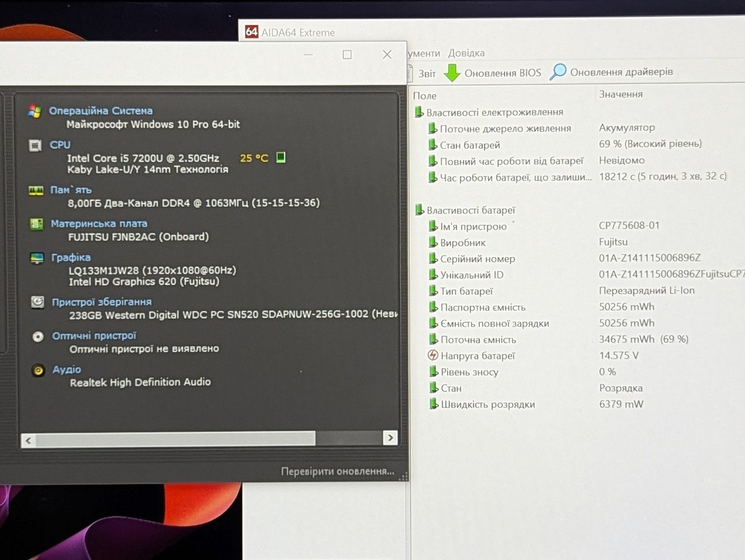The width and height of the screenshot is (745, 560).
Task: Click the Значення column header
Action: click(620, 94)
